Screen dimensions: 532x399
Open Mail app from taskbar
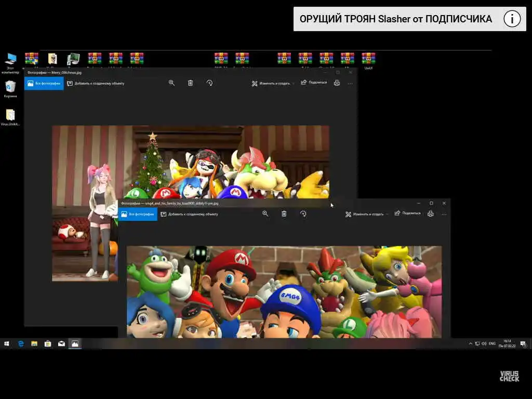pyautogui.click(x=61, y=344)
